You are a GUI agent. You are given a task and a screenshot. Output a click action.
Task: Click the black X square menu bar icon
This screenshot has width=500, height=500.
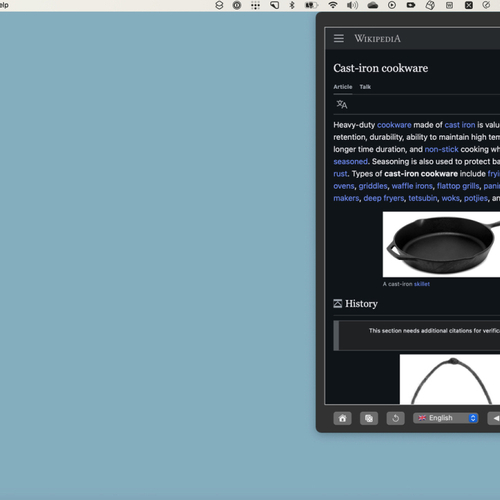(469, 5)
